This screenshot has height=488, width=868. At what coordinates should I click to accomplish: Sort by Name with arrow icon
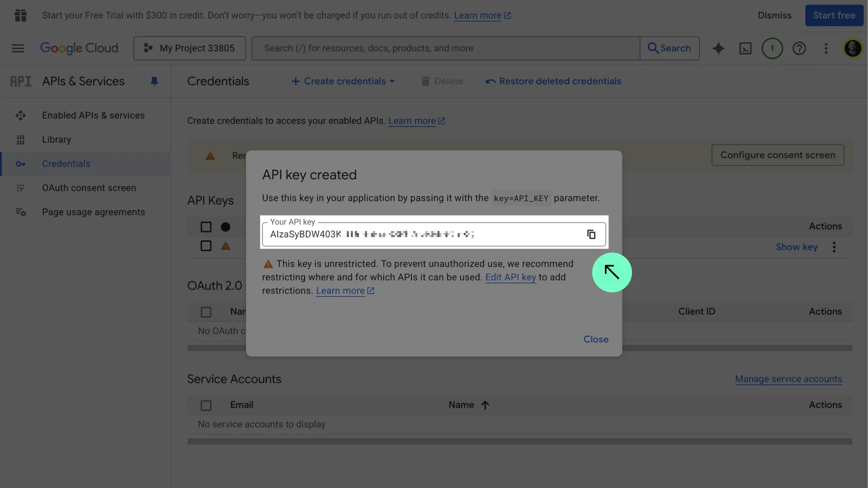point(485,405)
